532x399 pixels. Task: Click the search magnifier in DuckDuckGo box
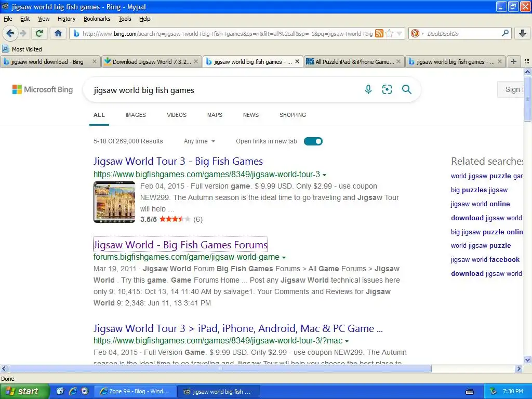(x=505, y=33)
